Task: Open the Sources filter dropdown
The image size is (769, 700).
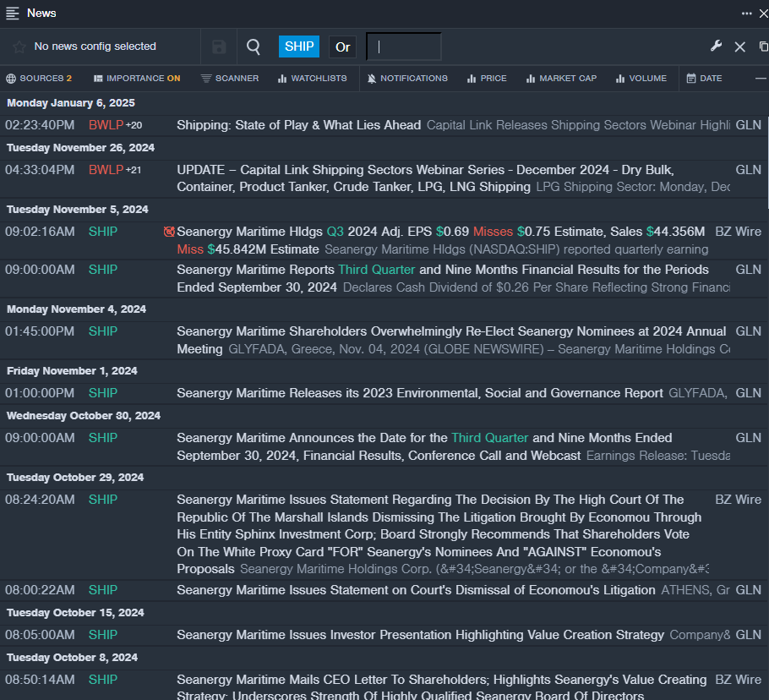Action: [39, 79]
